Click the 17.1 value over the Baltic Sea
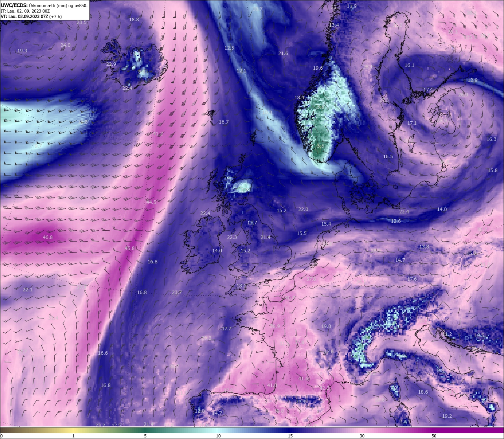Screen dimensions: 504x439 click(412, 123)
